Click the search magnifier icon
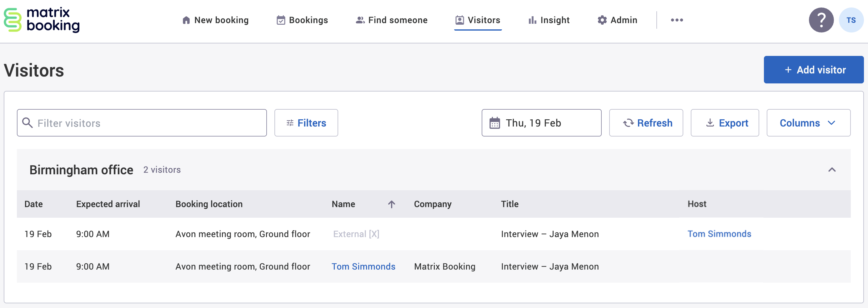The width and height of the screenshot is (868, 308). click(x=28, y=123)
